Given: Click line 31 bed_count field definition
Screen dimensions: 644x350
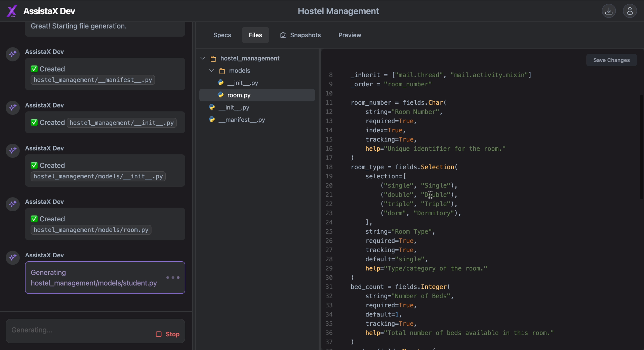Looking at the screenshot, I should point(400,287).
